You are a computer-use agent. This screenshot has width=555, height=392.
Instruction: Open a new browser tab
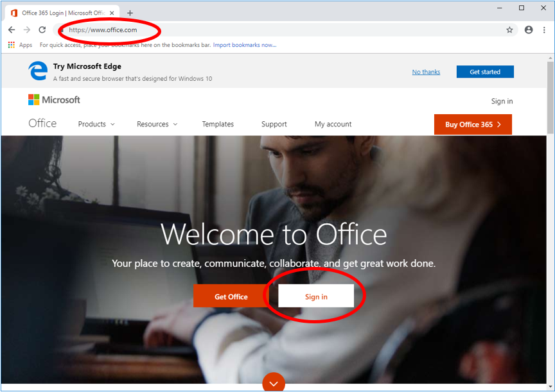coord(130,13)
